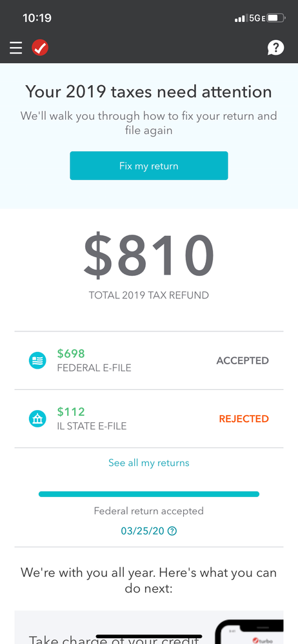The height and width of the screenshot is (644, 298).
Task: Open the Take charge of your credit card
Action: pyautogui.click(x=149, y=627)
